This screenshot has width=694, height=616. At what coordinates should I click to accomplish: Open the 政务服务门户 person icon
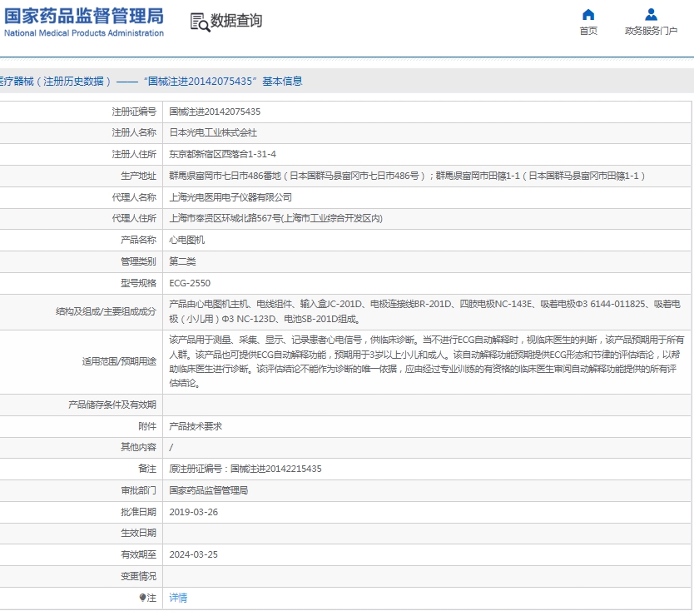(x=651, y=15)
